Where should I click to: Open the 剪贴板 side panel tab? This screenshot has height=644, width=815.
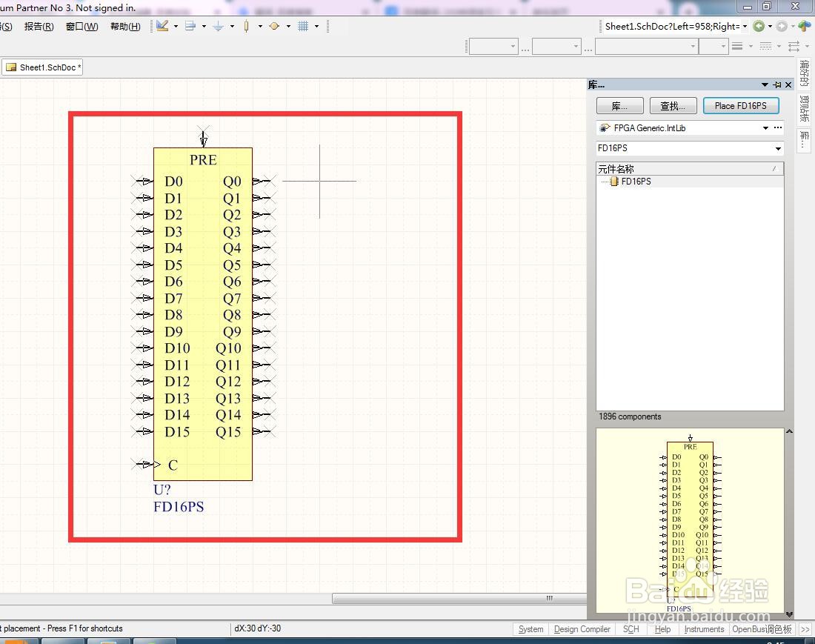click(x=805, y=109)
